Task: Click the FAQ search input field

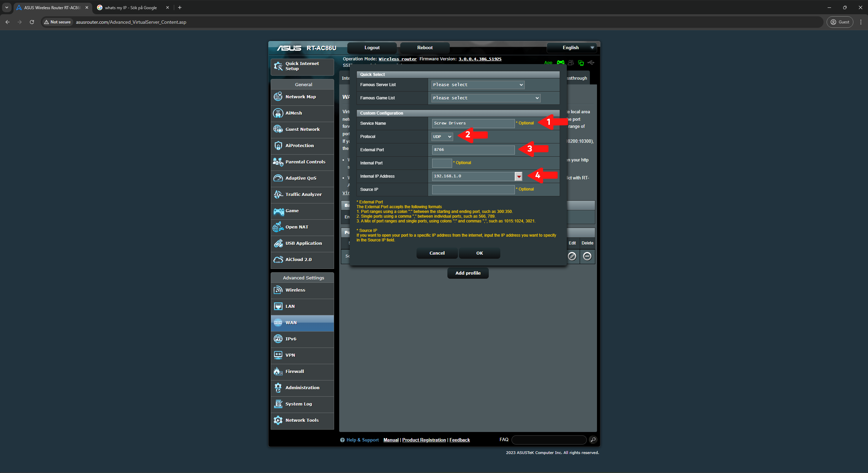Action: (x=549, y=440)
